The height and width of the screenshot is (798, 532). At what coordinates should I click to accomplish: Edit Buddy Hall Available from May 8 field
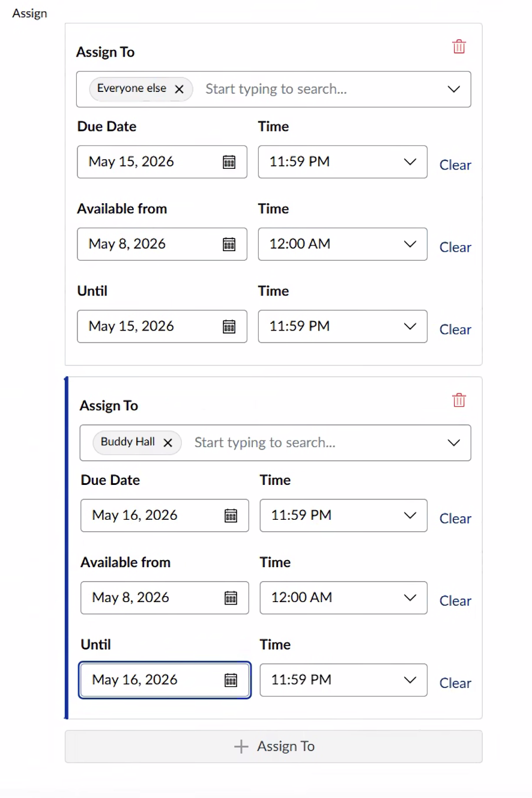click(x=165, y=597)
